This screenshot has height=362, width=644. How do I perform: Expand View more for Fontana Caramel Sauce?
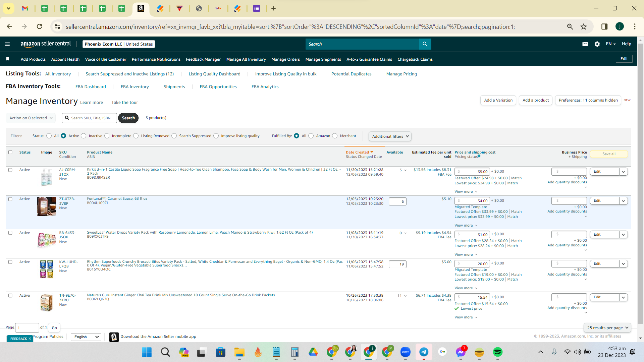(x=466, y=226)
